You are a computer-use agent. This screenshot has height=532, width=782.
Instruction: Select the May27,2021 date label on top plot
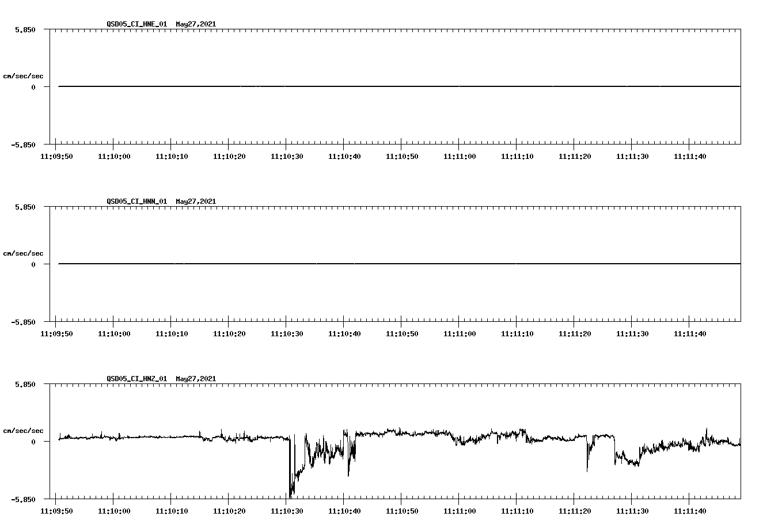[x=196, y=25]
